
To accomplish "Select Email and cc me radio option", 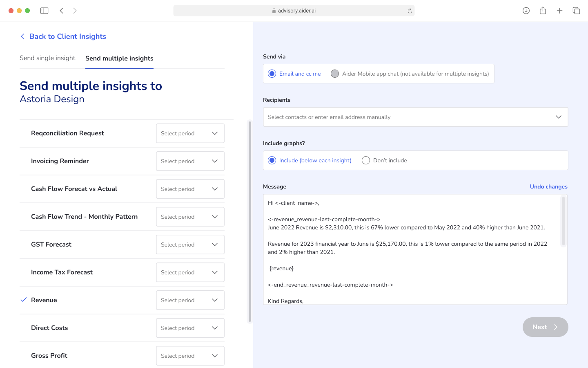I will tap(272, 74).
